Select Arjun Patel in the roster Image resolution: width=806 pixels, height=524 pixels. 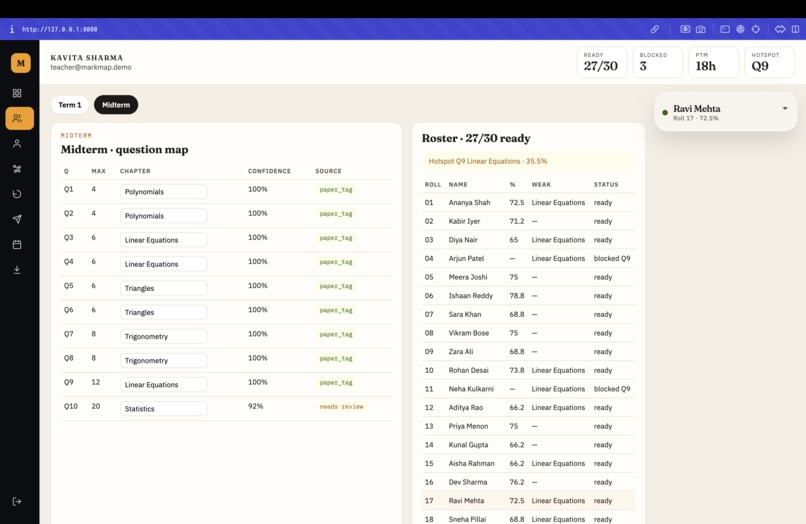tap(528, 259)
